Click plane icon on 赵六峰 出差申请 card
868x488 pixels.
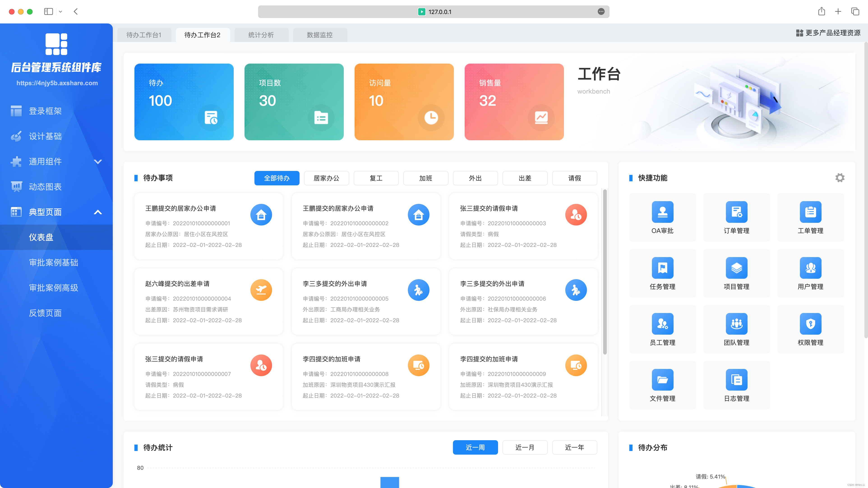click(261, 290)
